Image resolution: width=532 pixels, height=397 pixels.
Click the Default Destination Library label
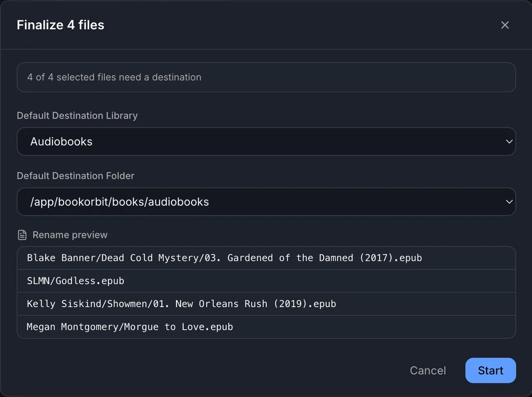(77, 116)
